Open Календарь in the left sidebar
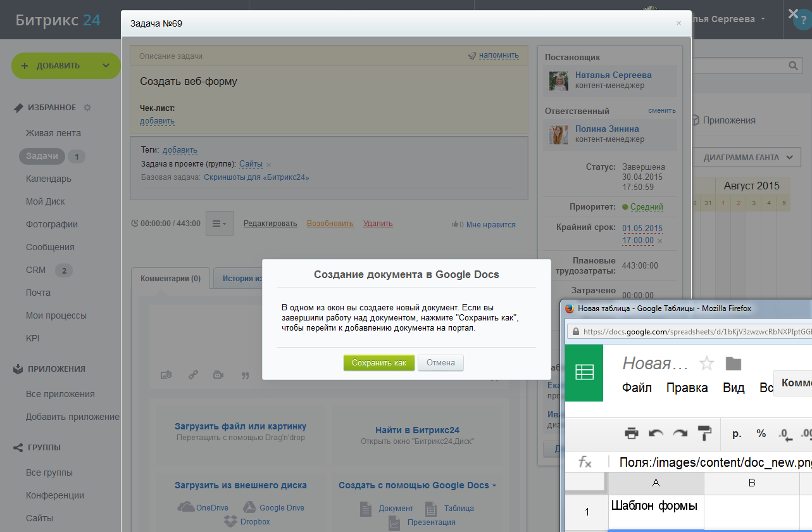This screenshot has width=812, height=532. point(48,179)
